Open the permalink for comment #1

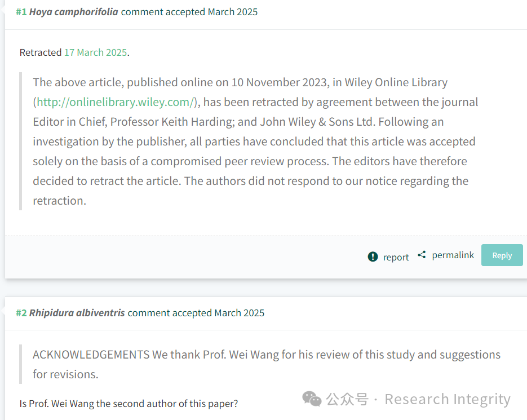tap(453, 255)
